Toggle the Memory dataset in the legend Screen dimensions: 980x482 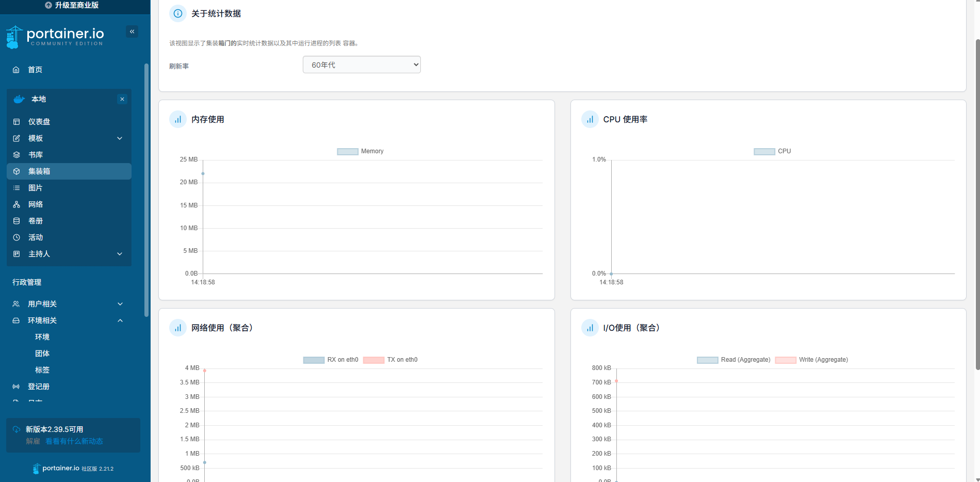[360, 151]
